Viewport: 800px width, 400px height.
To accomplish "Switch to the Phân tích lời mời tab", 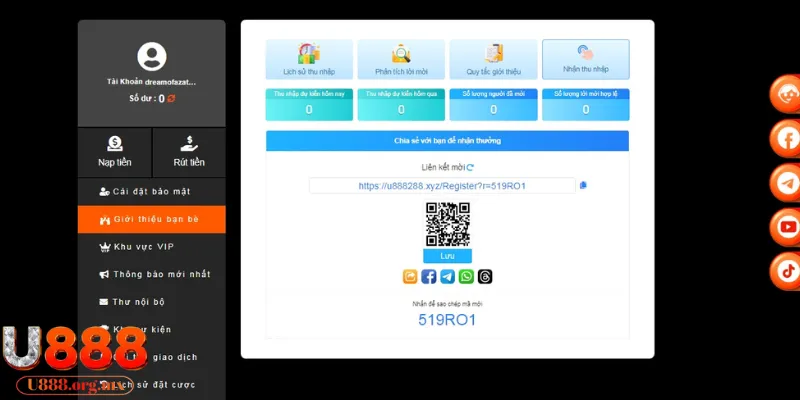I will (401, 59).
